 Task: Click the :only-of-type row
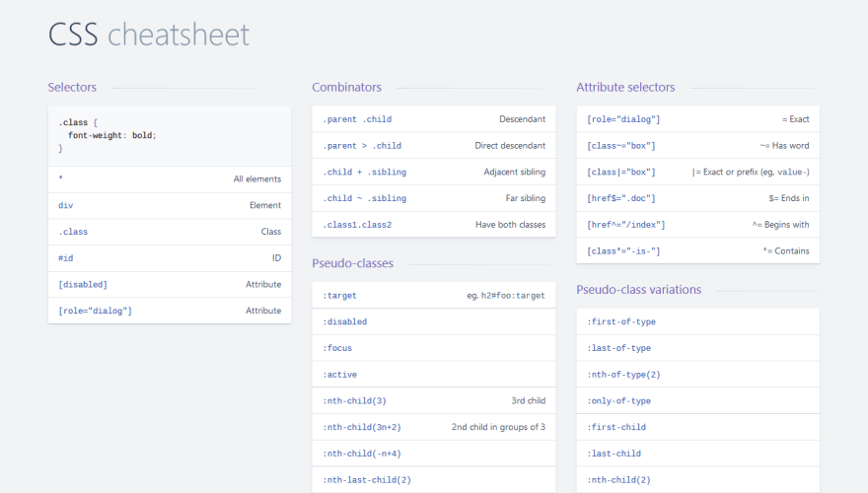[697, 401]
